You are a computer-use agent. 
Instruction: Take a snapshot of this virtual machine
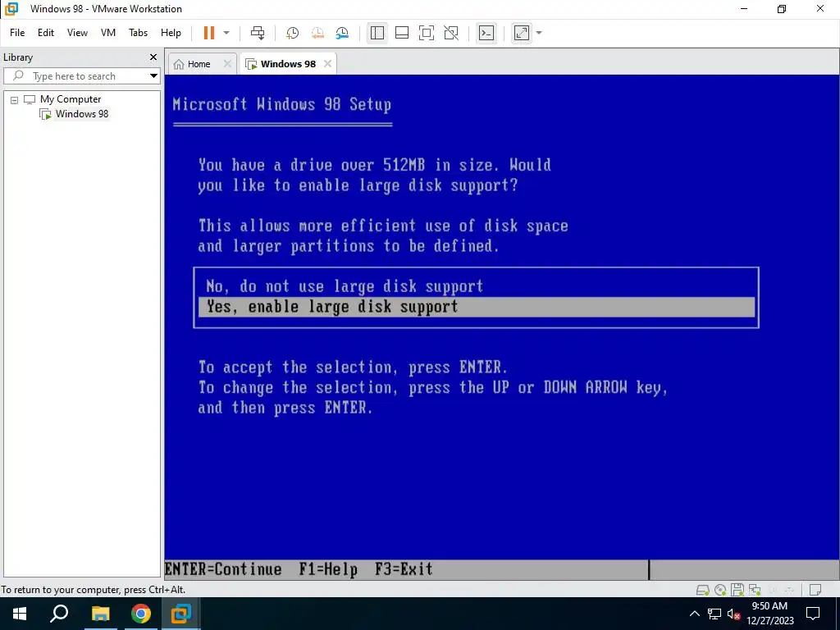point(293,33)
